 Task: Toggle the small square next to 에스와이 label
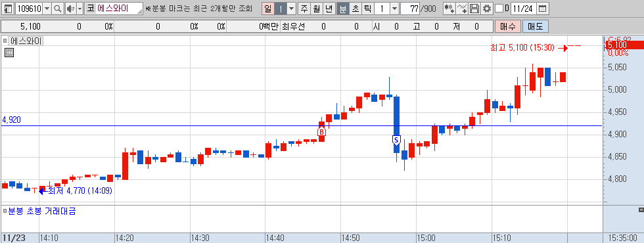tap(5, 41)
